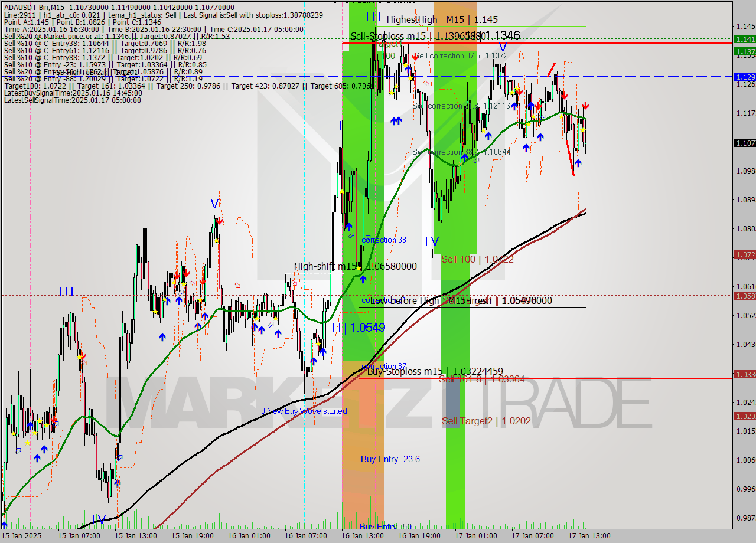
Task: Click the blue 1.129 price tag on axis
Action: 744,77
